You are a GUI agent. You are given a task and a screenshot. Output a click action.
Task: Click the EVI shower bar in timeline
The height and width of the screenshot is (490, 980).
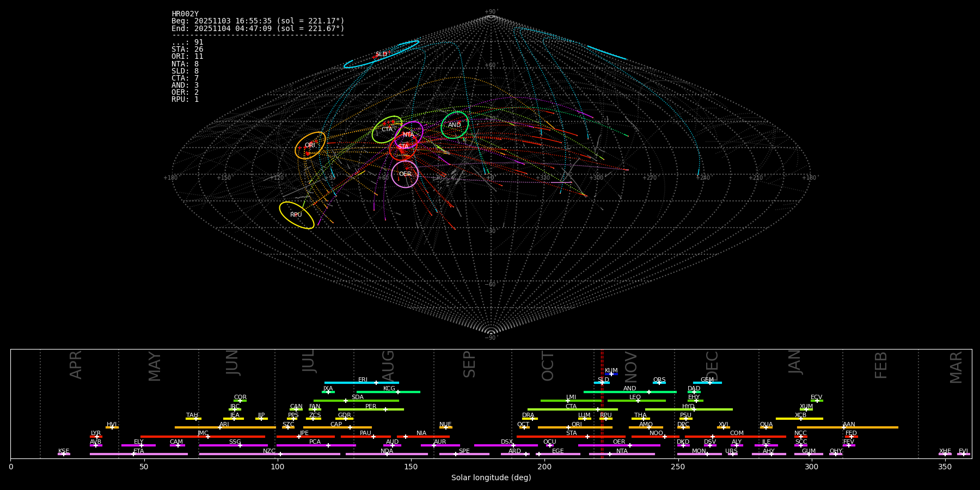[963, 454]
